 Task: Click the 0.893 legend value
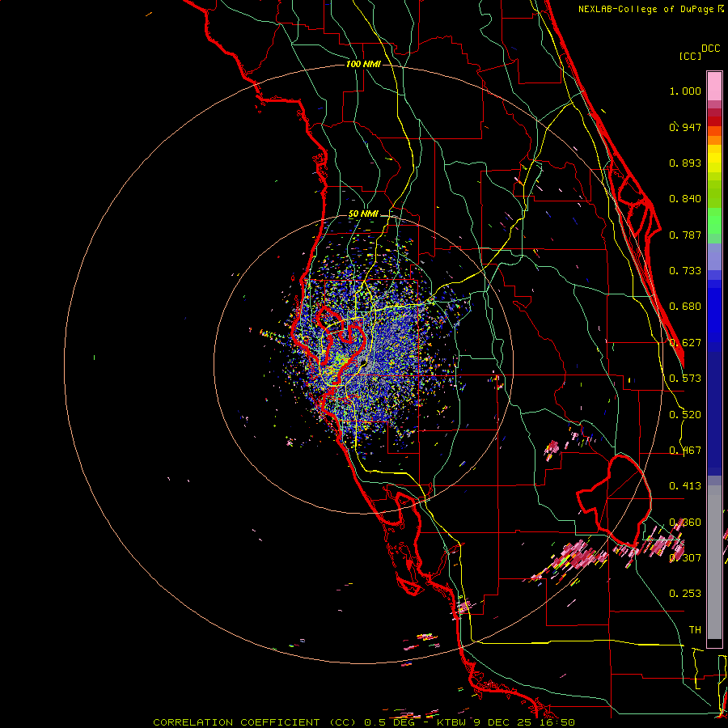[x=685, y=163]
